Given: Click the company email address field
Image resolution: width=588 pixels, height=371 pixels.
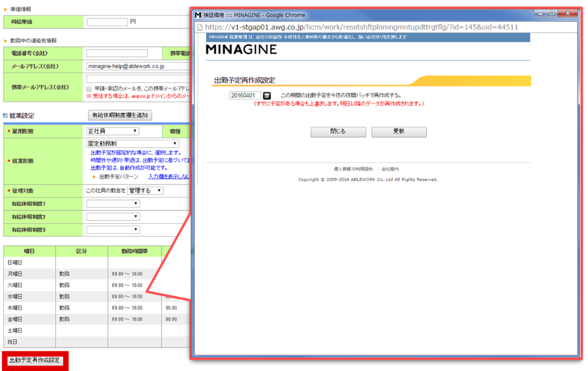Looking at the screenshot, I should click(x=138, y=66).
